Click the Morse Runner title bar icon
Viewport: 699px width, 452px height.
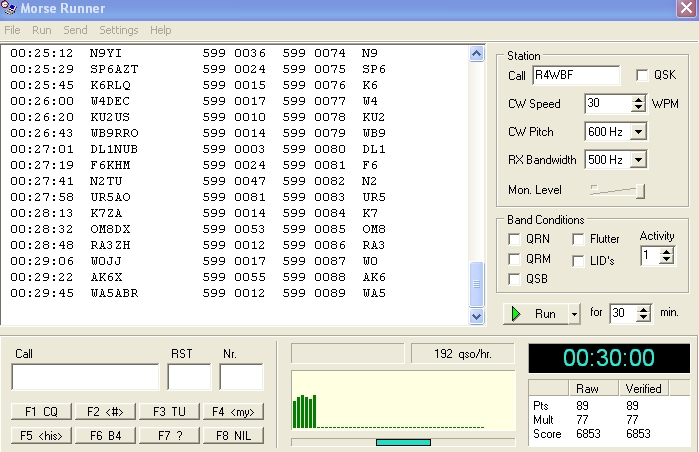(9, 9)
